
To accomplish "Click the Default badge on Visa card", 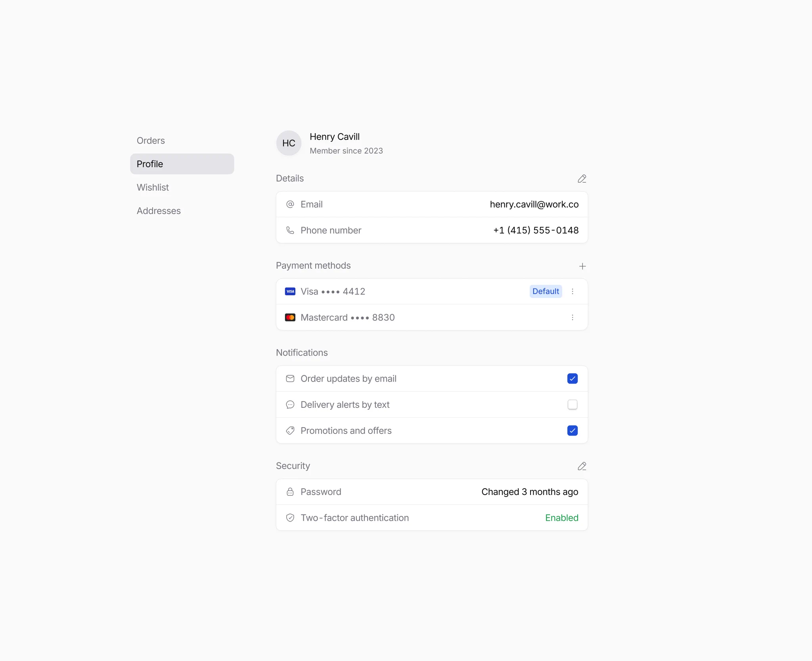I will click(546, 291).
